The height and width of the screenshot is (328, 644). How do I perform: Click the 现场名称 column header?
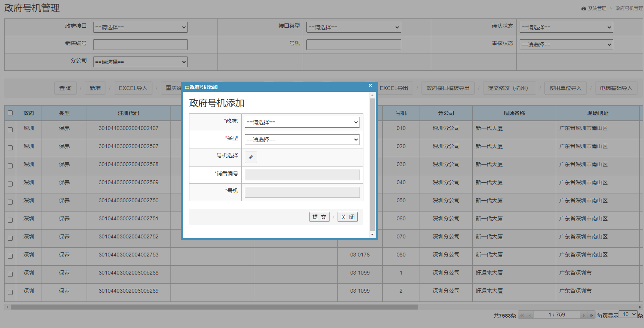tap(514, 113)
